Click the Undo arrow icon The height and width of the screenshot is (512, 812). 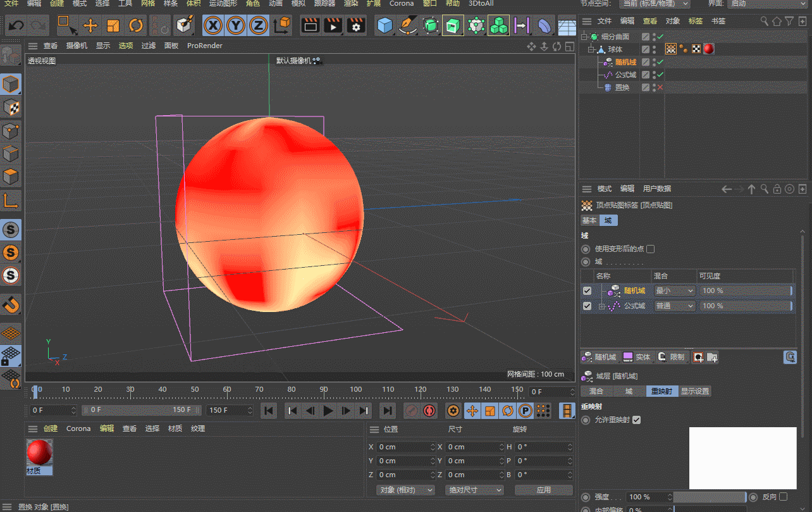click(x=16, y=26)
